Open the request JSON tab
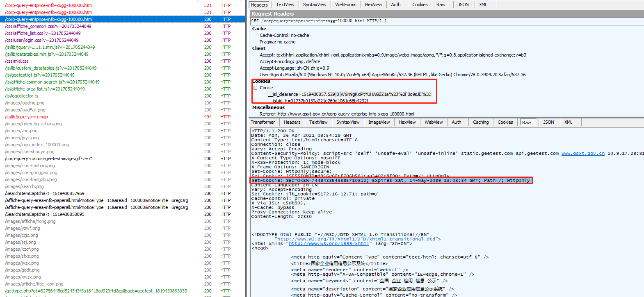The height and width of the screenshot is (297, 644). click(x=463, y=5)
